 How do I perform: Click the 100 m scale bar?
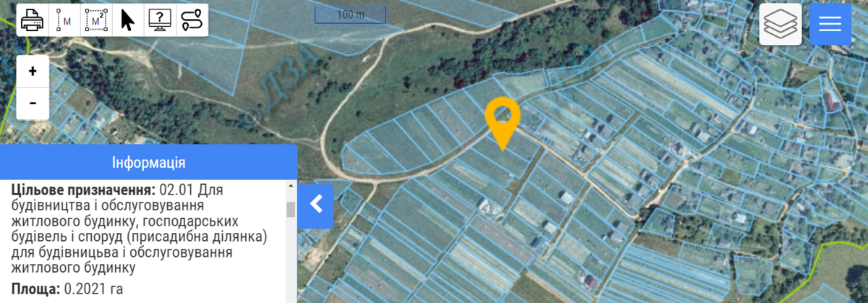[351, 14]
